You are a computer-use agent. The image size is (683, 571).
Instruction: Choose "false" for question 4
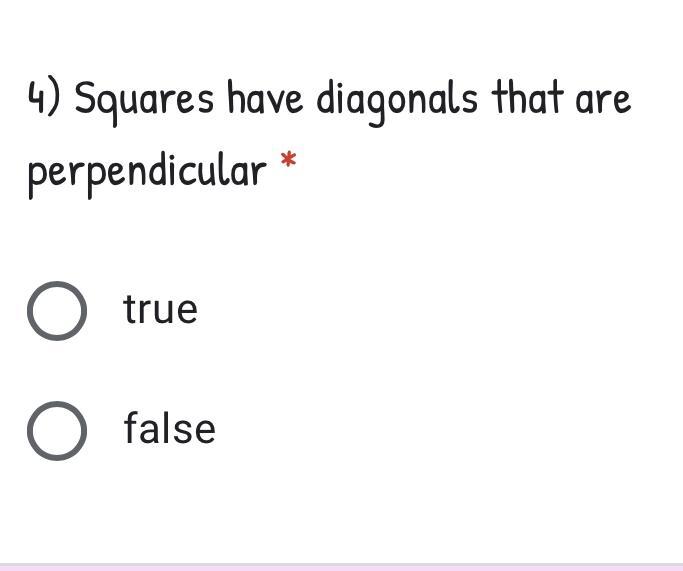pyautogui.click(x=57, y=430)
